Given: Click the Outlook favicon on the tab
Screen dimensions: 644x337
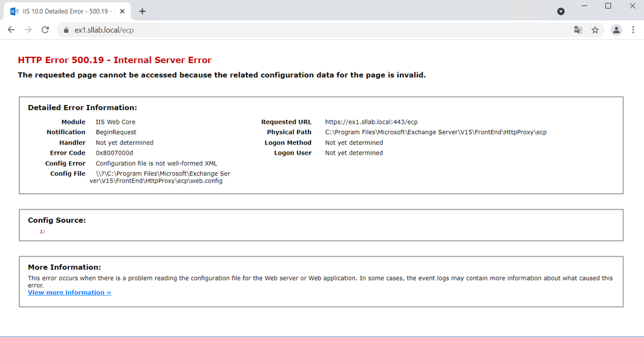Looking at the screenshot, I should (x=14, y=11).
